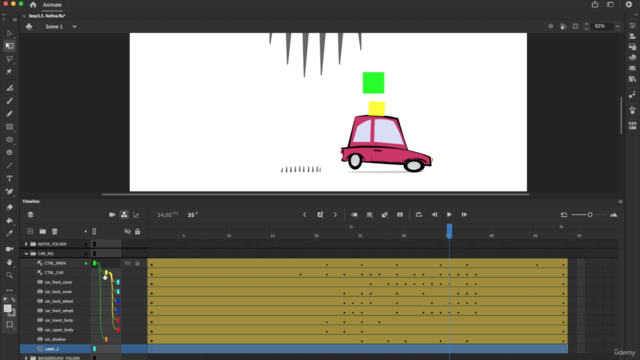Select the Asset Warp pin tool

9,72
